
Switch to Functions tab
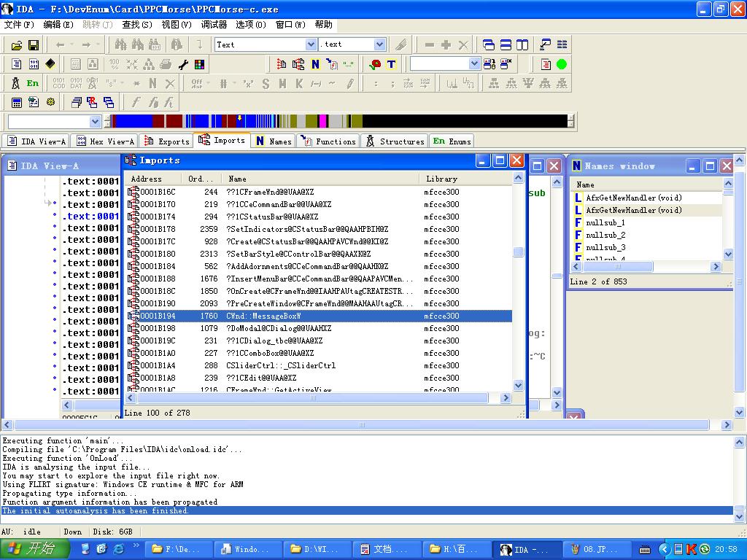[x=329, y=141]
